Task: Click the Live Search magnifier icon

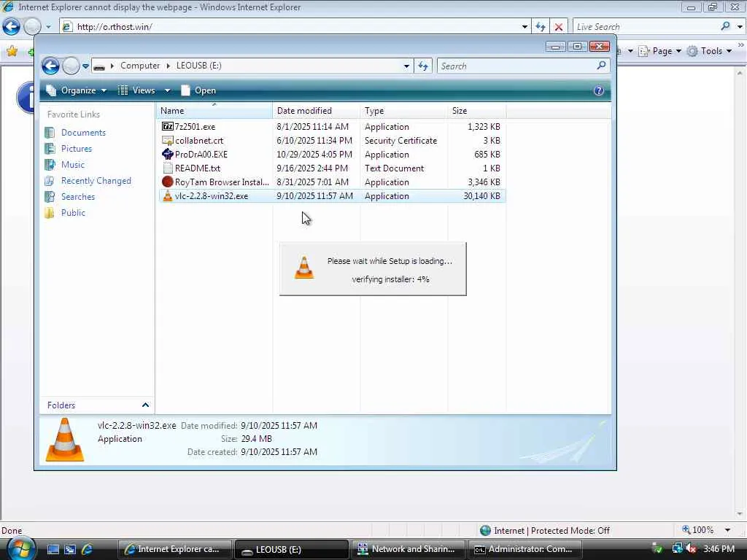Action: coord(725,26)
